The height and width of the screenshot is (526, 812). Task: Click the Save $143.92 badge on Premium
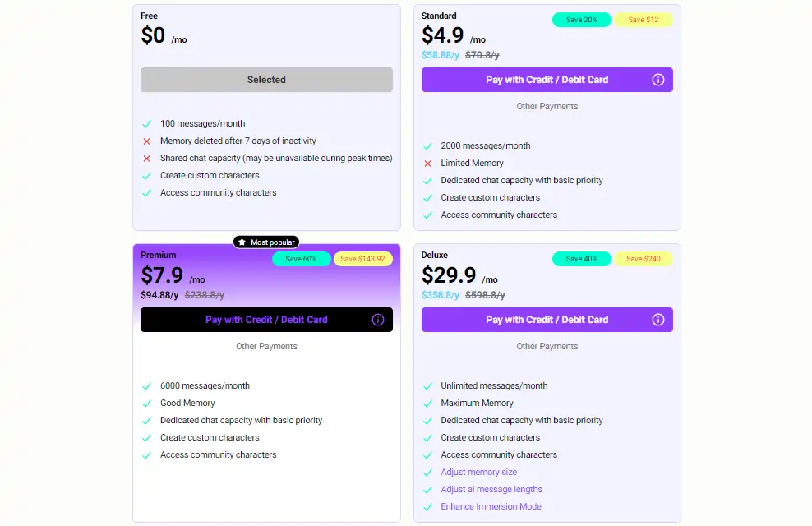coord(363,259)
